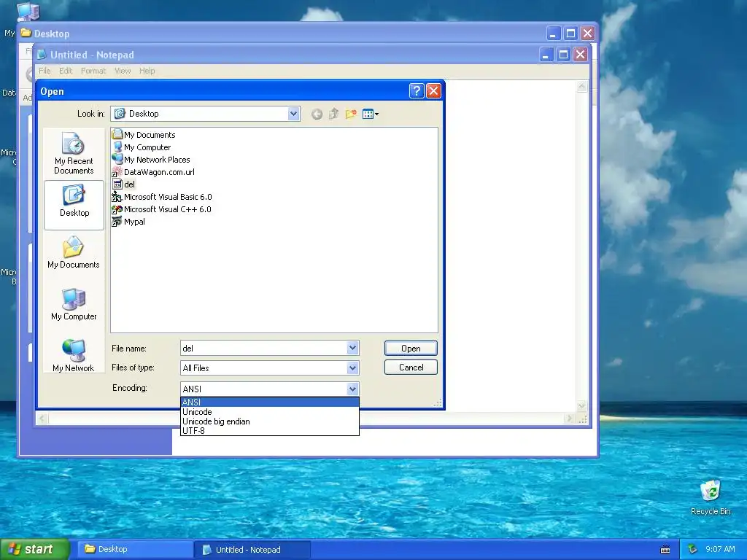
Task: Click the taskbar clock showing 9:07 AM
Action: [x=720, y=550]
